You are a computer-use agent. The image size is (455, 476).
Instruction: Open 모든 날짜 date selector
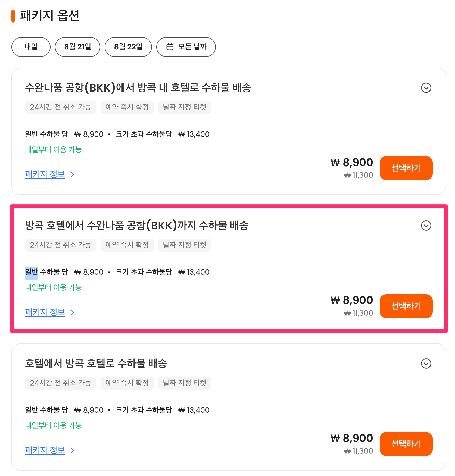coord(186,46)
